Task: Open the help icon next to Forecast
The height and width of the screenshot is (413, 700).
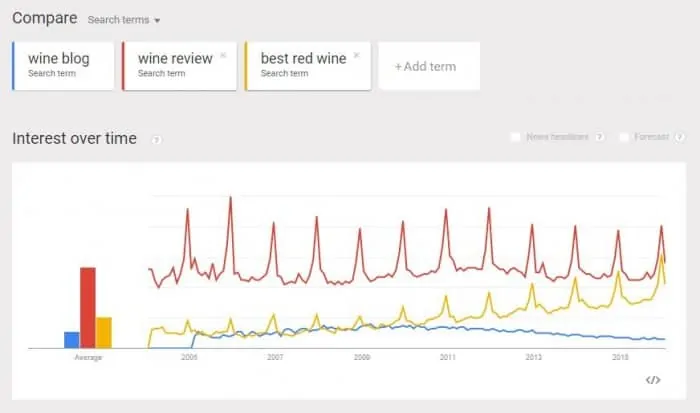Action: click(679, 137)
